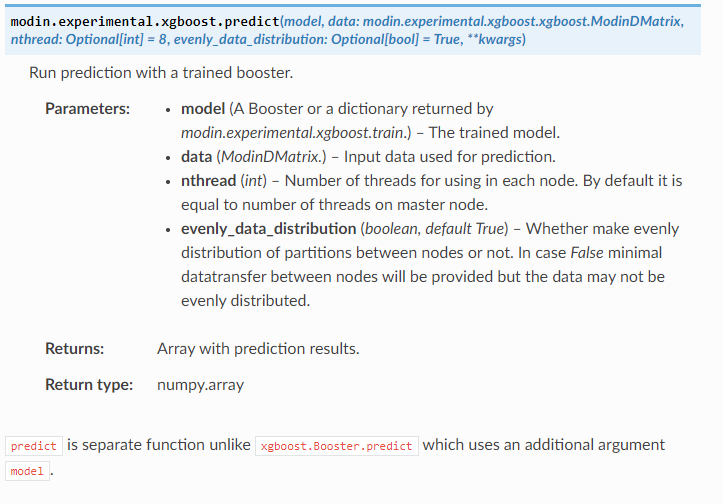Select the bold 'model' parameter entry

click(x=203, y=109)
